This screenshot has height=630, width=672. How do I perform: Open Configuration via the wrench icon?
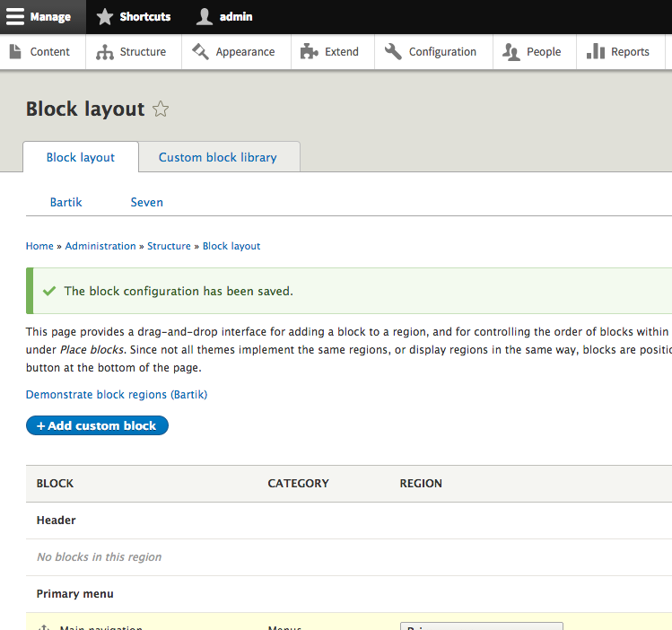[393, 52]
